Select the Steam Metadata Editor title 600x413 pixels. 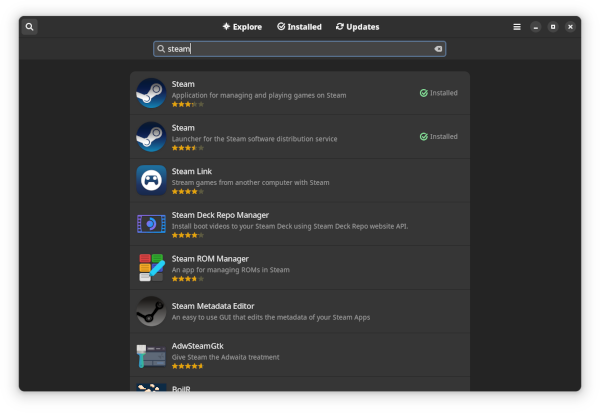[213, 306]
